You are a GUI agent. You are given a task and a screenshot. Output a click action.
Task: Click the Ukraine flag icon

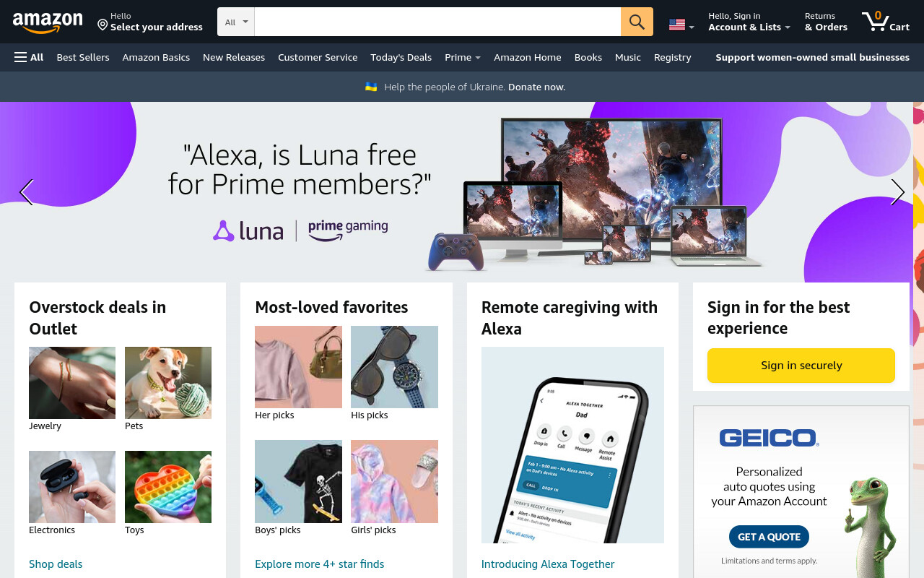[x=371, y=87]
